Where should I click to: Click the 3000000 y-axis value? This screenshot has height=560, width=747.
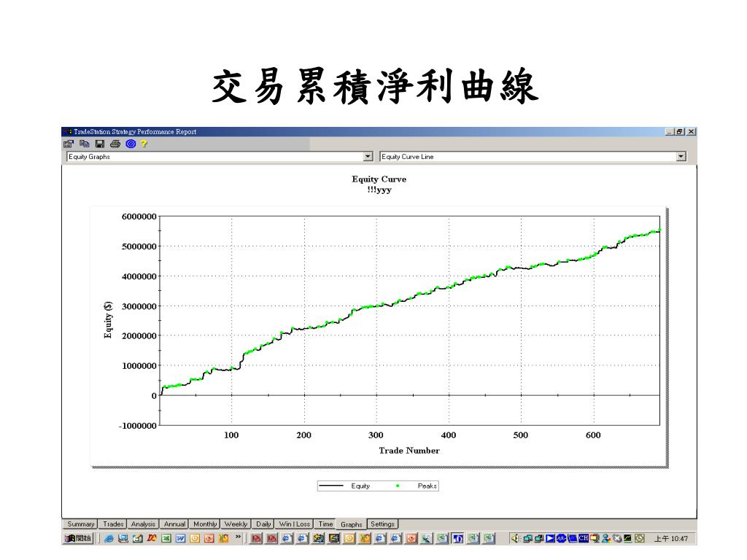139,306
